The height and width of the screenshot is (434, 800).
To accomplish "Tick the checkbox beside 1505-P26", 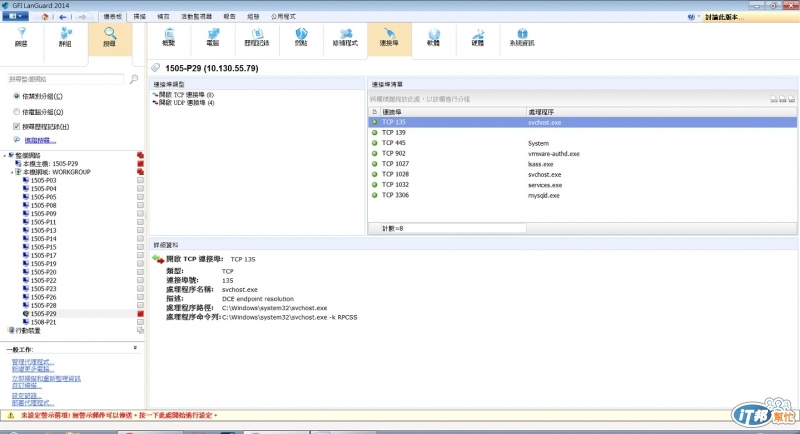I will pos(140,297).
